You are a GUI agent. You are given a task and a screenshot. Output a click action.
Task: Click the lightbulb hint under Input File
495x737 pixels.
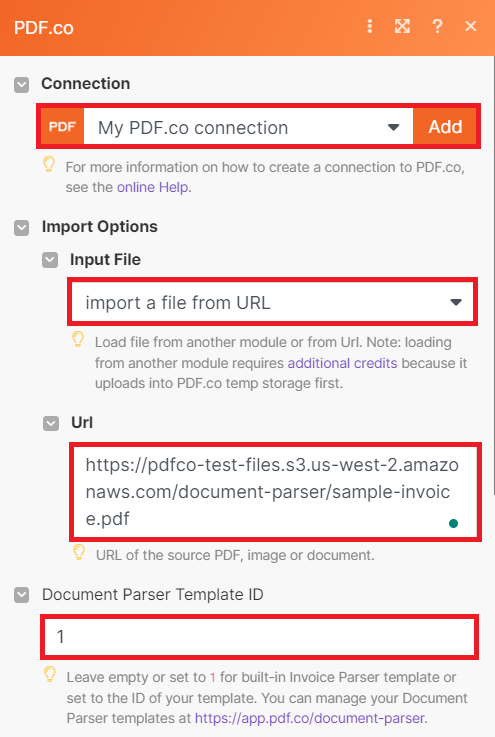pos(78,340)
